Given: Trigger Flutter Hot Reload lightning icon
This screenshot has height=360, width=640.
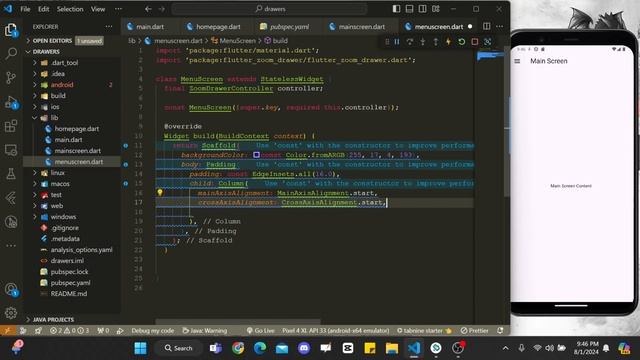Looking at the screenshot, I should (448, 42).
